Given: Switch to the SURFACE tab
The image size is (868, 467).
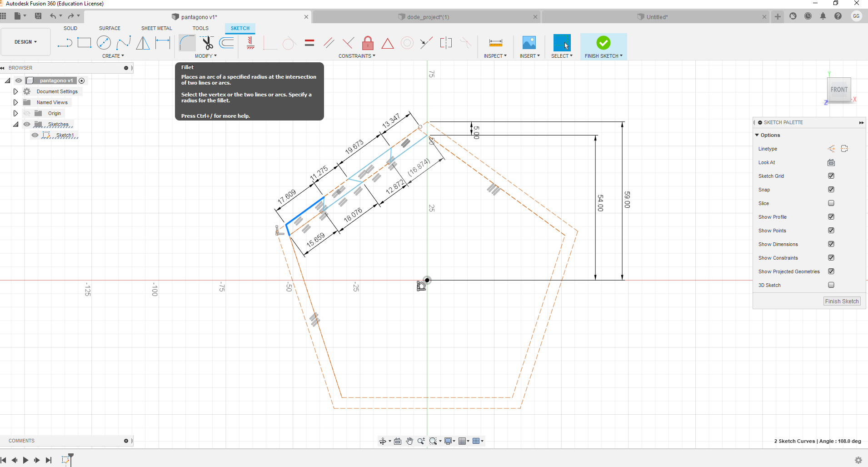Looking at the screenshot, I should [110, 28].
